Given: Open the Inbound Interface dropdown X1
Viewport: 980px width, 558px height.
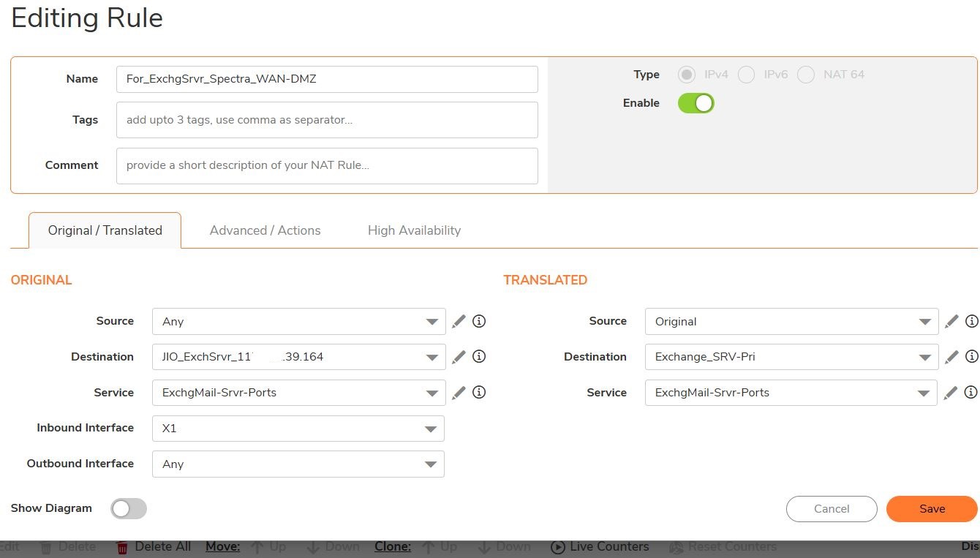Looking at the screenshot, I should pos(298,429).
